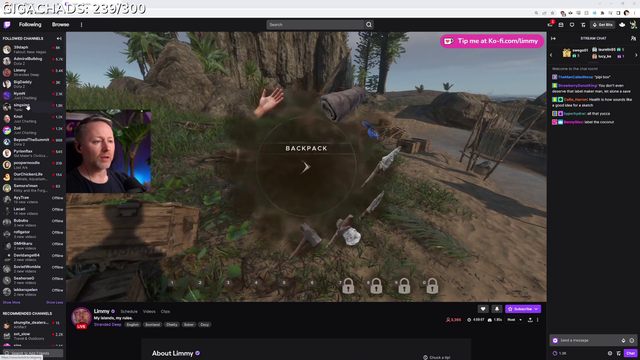This screenshot has height=360, width=640.
Task: Click the Scotland stream tag
Action: coord(152,324)
